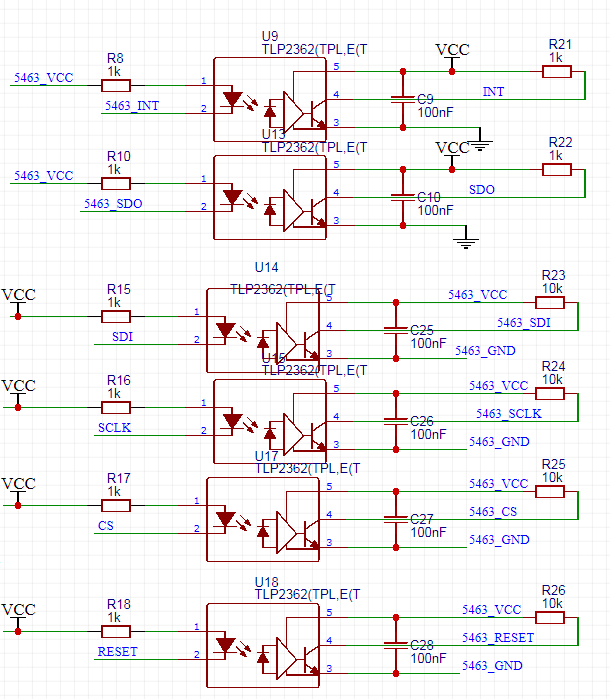Select 10k resistor R25 symbol
Viewport: 610px width, 699px height.
(x=550, y=492)
